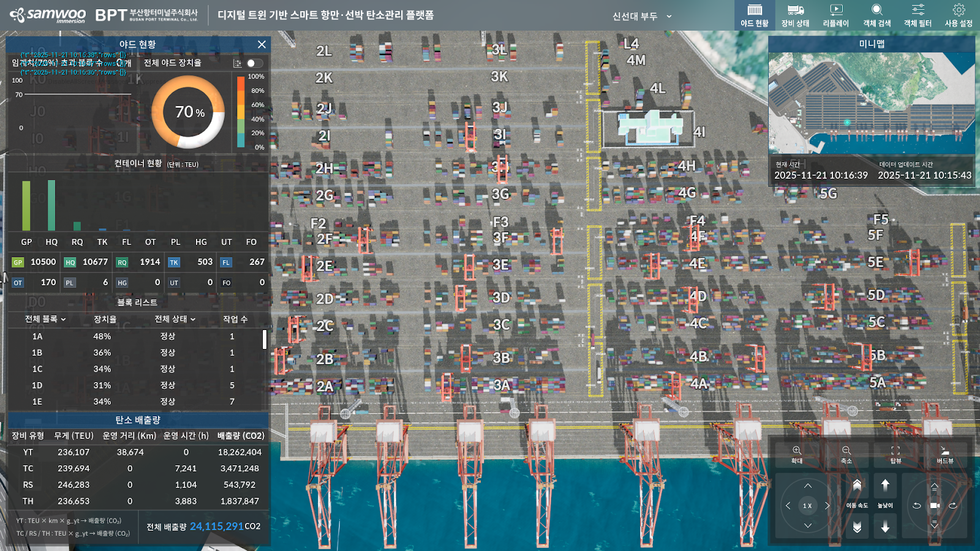Click the HQ bar in container chart
This screenshot has width=980, height=551.
coord(51,205)
